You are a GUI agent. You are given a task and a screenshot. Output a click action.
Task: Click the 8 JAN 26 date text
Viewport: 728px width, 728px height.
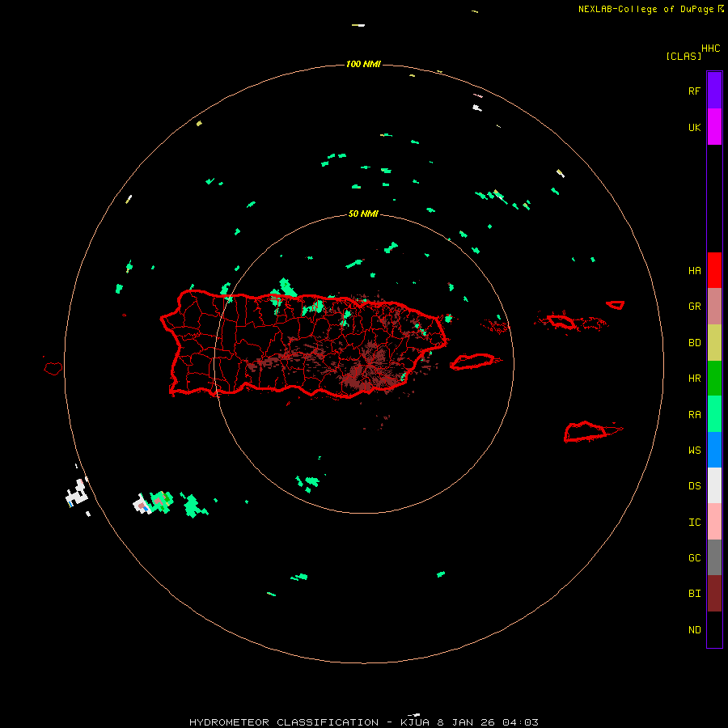[468, 722]
